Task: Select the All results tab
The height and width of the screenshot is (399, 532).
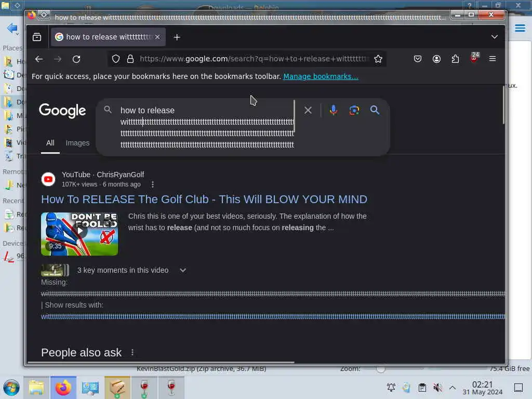Action: click(x=50, y=143)
